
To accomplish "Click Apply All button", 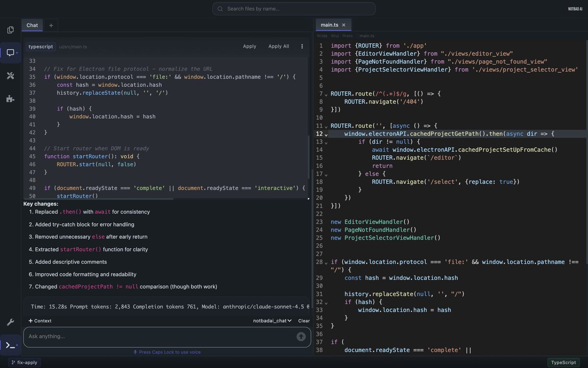I will (279, 46).
